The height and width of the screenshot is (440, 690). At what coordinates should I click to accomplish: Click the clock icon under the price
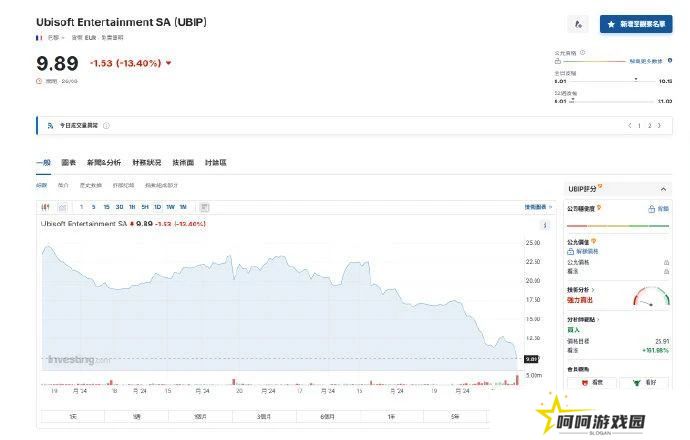point(39,81)
